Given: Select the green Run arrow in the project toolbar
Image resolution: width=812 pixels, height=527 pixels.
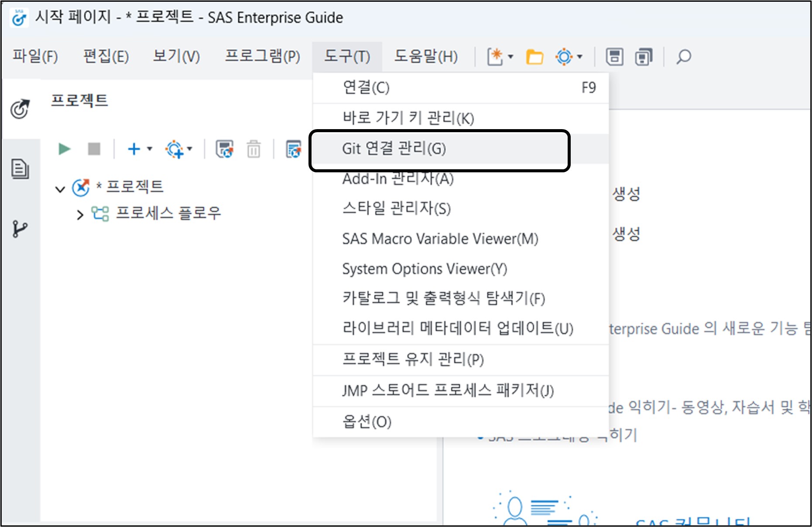Looking at the screenshot, I should point(64,149).
